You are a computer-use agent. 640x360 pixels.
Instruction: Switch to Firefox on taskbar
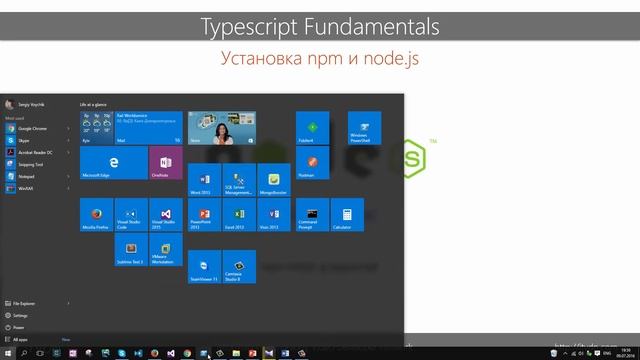click(154, 353)
